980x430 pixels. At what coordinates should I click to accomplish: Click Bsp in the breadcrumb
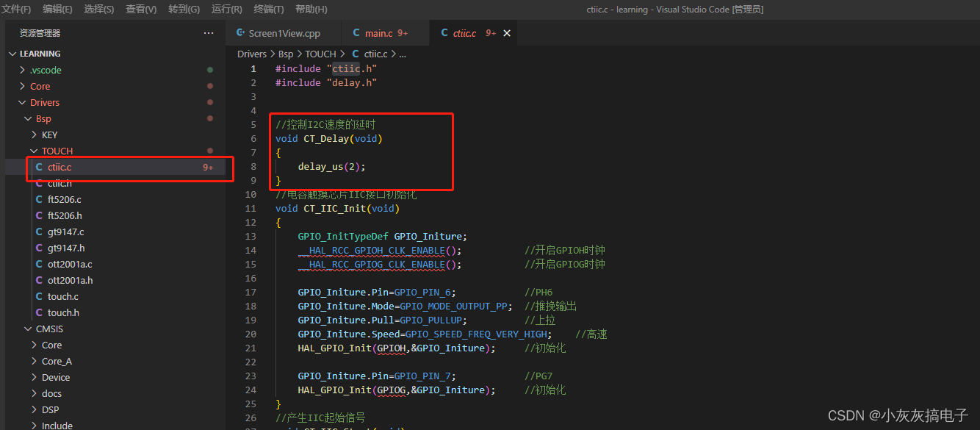[x=286, y=54]
